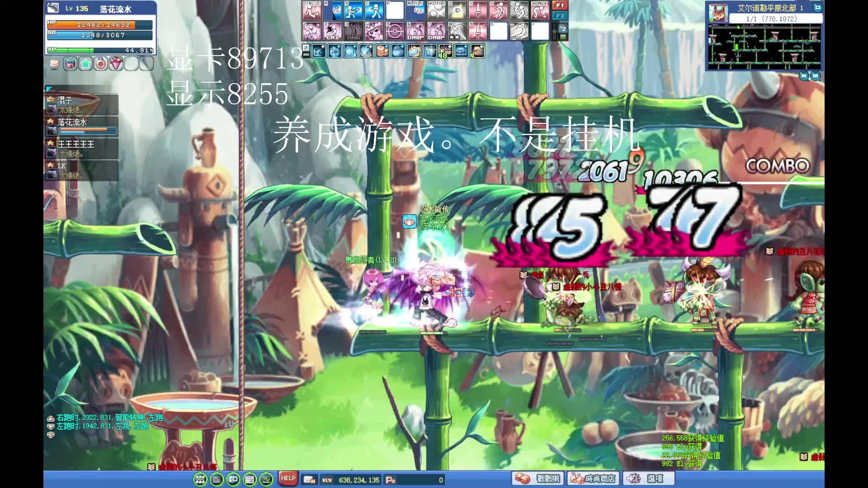
Task: Switch to the F2 hotkey page
Action: click(560, 15)
